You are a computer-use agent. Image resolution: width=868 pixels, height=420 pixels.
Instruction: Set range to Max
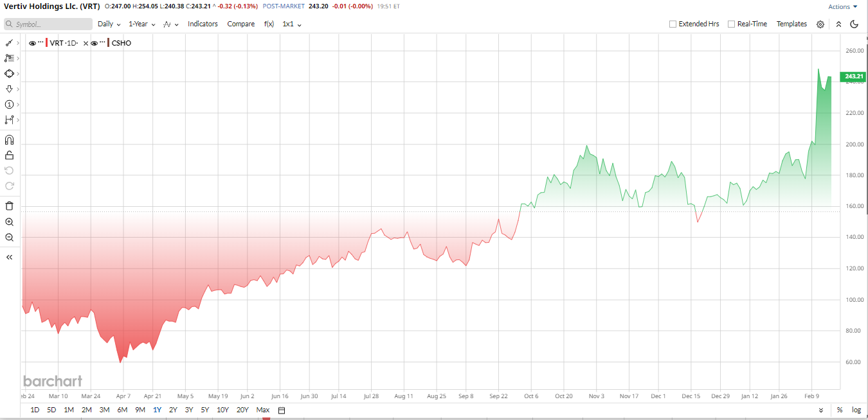pos(262,410)
